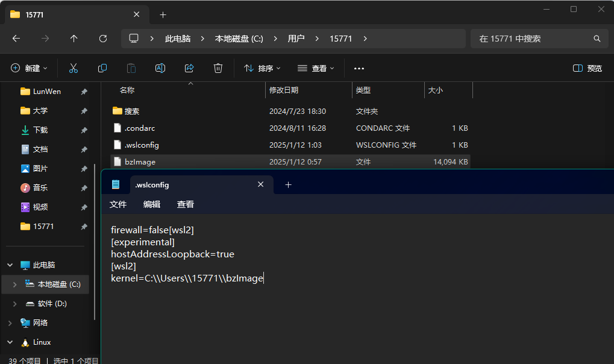This screenshot has width=614, height=364.
Task: Click the copy icon in toolbar
Action: click(x=102, y=68)
